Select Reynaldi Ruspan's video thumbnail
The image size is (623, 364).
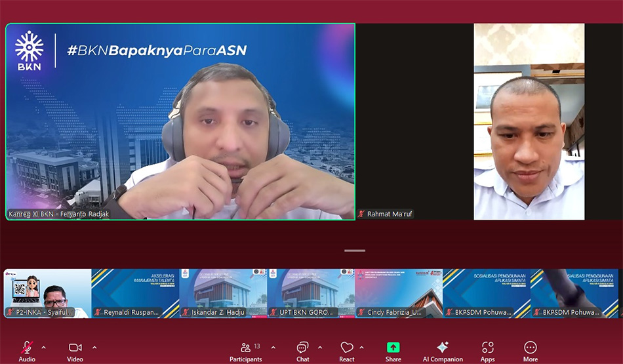135,293
